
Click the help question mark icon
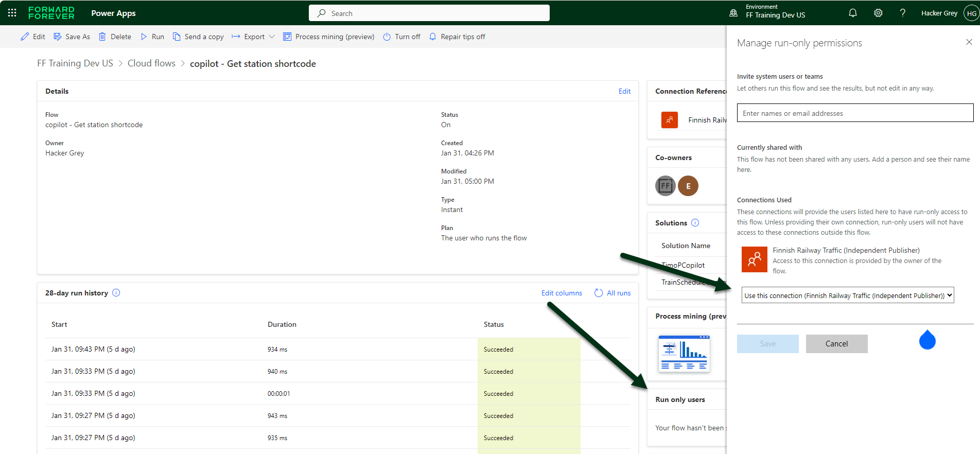(x=902, y=13)
